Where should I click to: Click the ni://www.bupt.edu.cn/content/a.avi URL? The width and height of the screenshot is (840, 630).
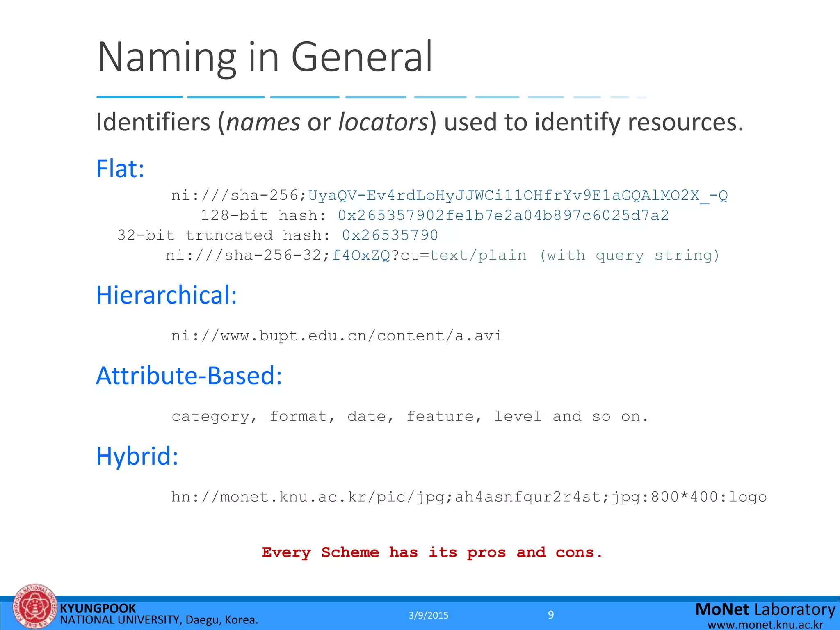[337, 336]
